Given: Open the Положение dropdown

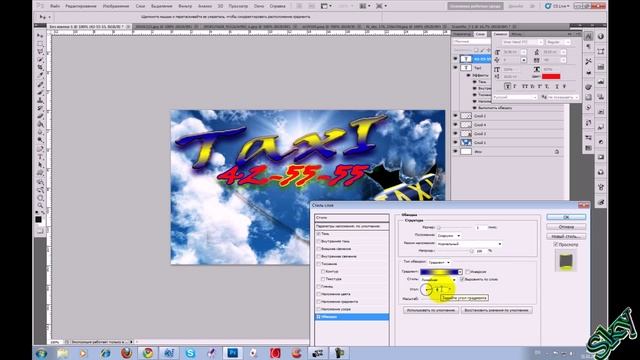Looking at the screenshot, I should (449, 236).
